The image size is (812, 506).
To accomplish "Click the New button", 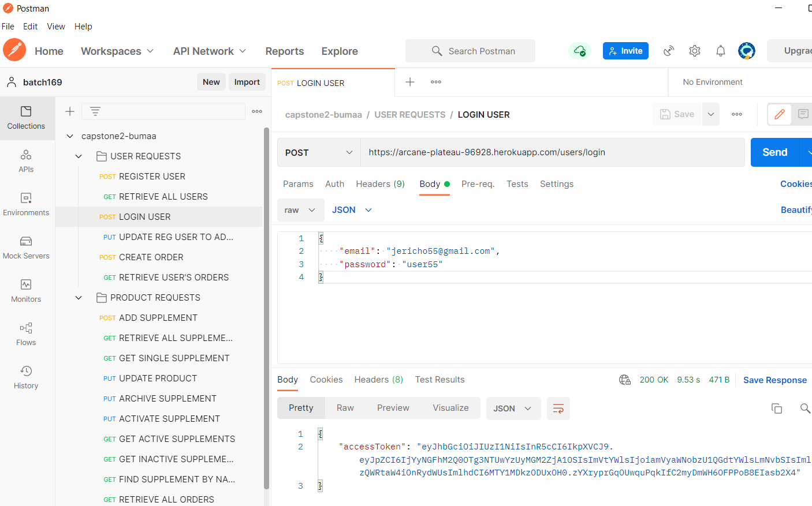I will pos(211,82).
